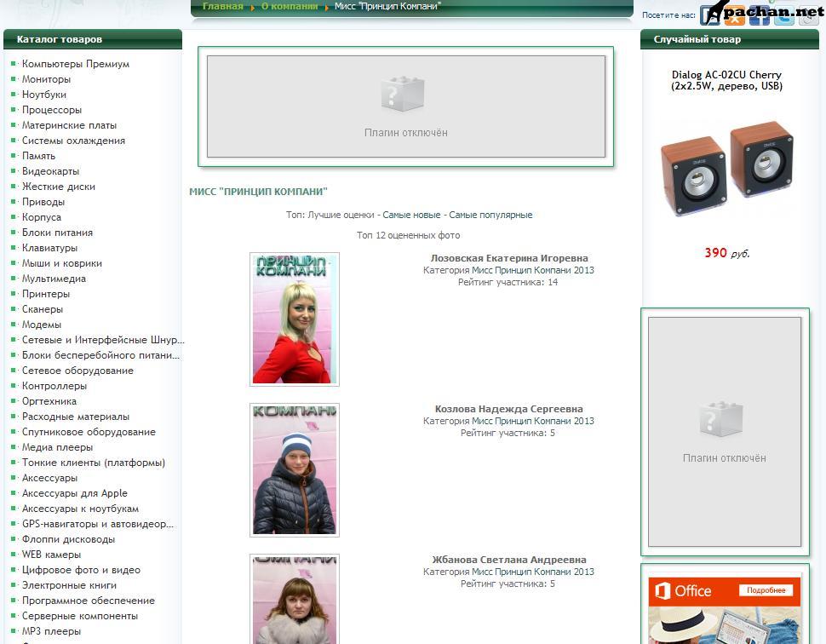Image resolution: width=826 pixels, height=644 pixels.
Task: Open the VKontakte social icon
Action: (x=709, y=15)
